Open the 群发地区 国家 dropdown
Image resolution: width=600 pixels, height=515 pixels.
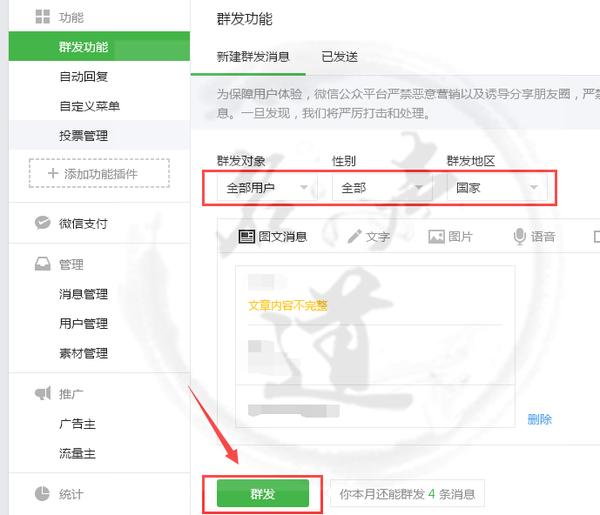(x=497, y=187)
